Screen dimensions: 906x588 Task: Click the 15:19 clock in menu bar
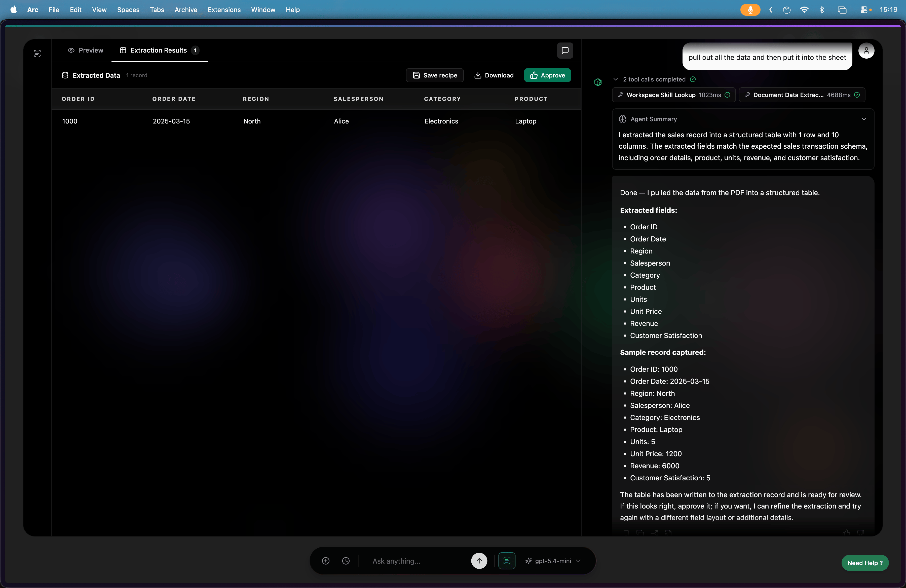pyautogui.click(x=888, y=10)
